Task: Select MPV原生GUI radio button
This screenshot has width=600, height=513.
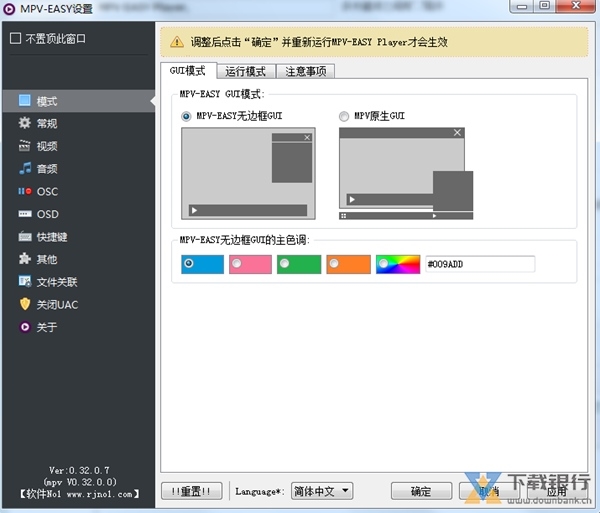Action: 344,116
